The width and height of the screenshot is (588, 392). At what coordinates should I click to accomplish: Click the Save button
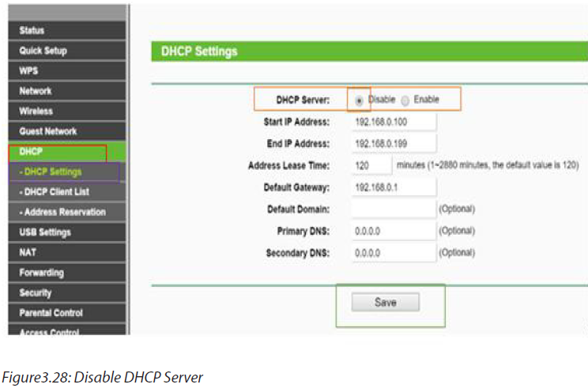pos(385,303)
